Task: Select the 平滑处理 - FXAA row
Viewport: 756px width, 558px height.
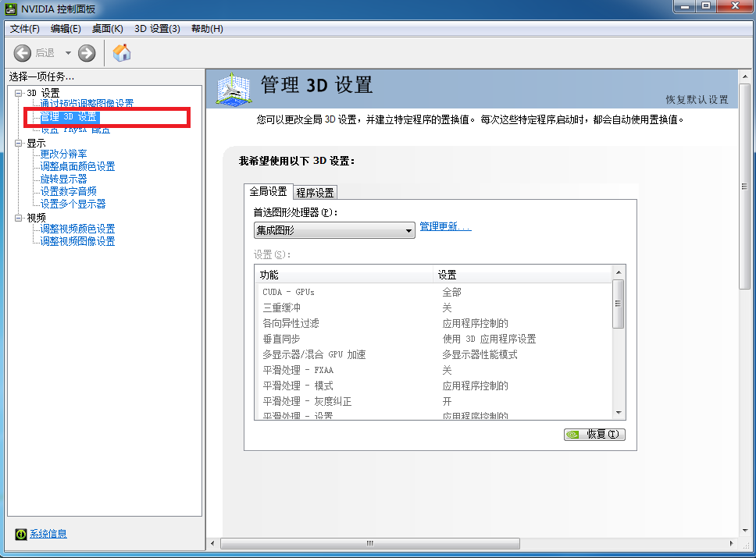Action: click(433, 370)
